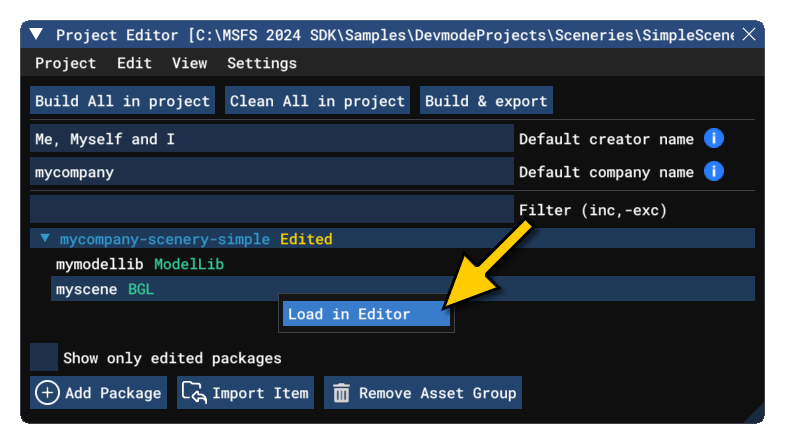
Task: Collapse the Project Editor window via title triangle
Action: click(37, 35)
